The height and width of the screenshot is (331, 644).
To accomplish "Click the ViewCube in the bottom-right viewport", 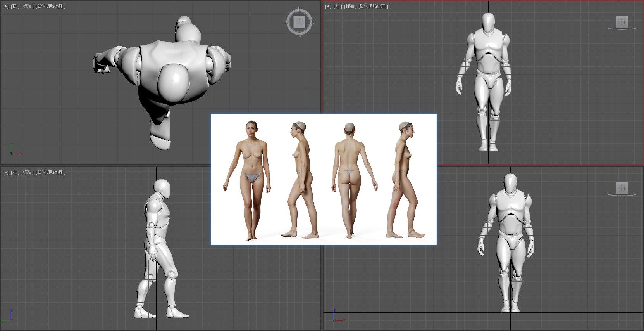I will (x=622, y=189).
